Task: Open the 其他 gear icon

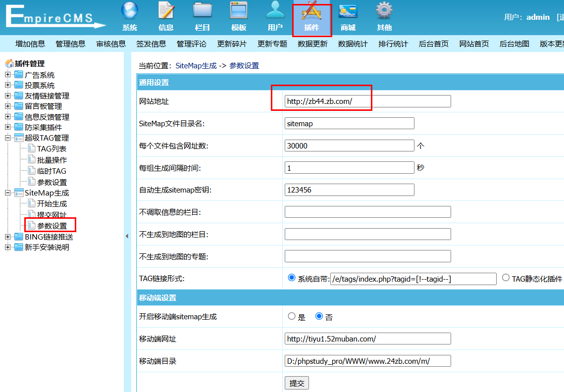Action: click(384, 11)
